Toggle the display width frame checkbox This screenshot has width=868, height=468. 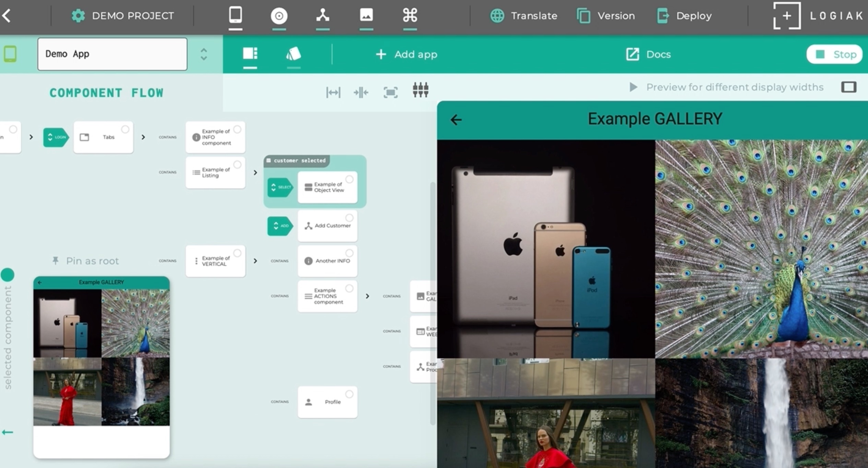click(x=848, y=87)
